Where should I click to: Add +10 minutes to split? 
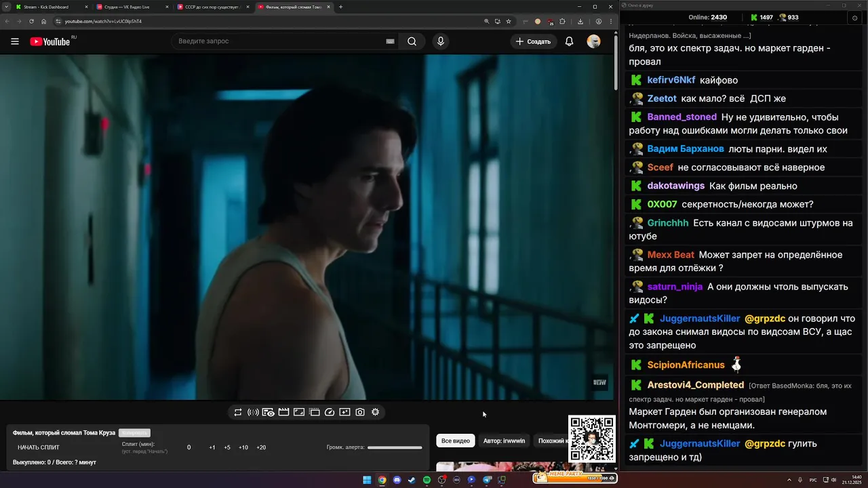coord(243,447)
